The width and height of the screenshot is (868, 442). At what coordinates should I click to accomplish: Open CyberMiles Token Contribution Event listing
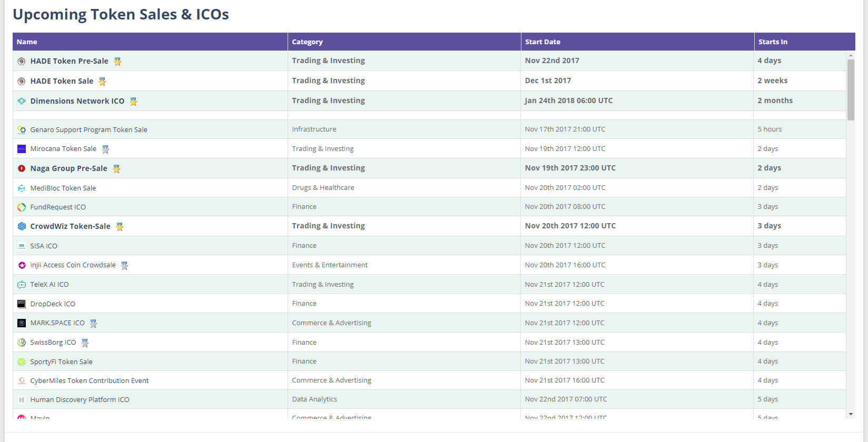tap(90, 381)
